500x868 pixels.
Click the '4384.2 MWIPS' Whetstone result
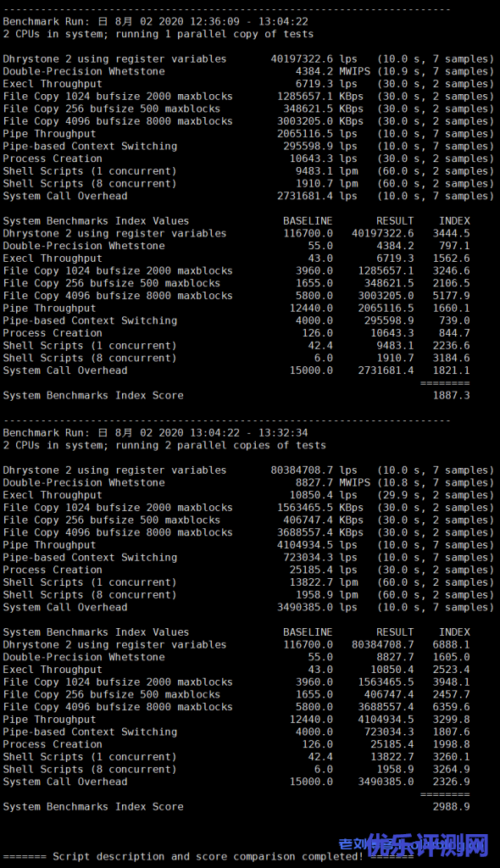[x=333, y=71]
